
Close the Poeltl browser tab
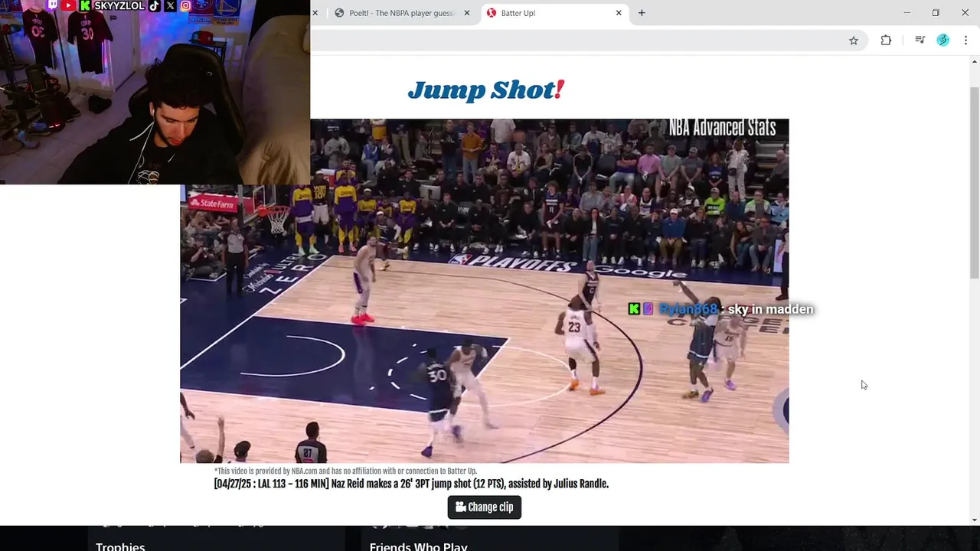pyautogui.click(x=467, y=13)
